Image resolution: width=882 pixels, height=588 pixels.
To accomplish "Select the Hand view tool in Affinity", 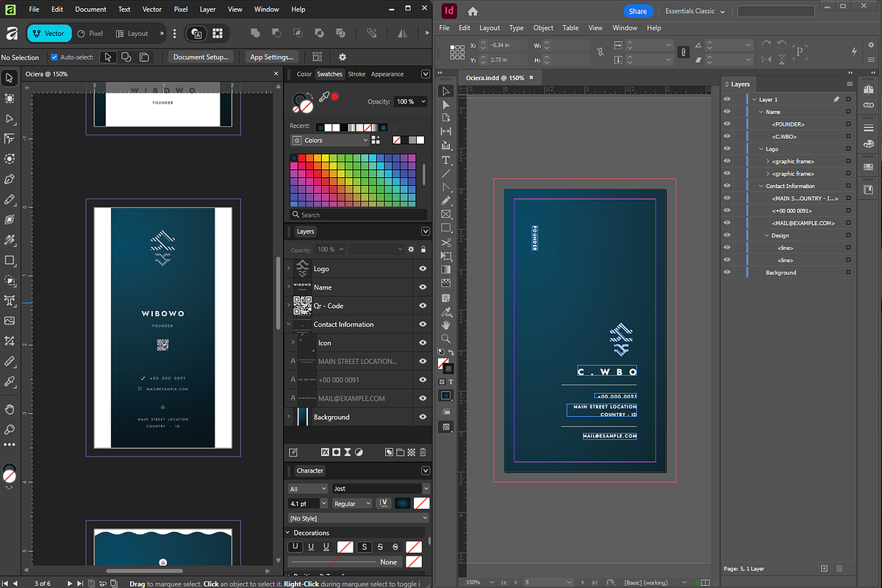I will 10,409.
